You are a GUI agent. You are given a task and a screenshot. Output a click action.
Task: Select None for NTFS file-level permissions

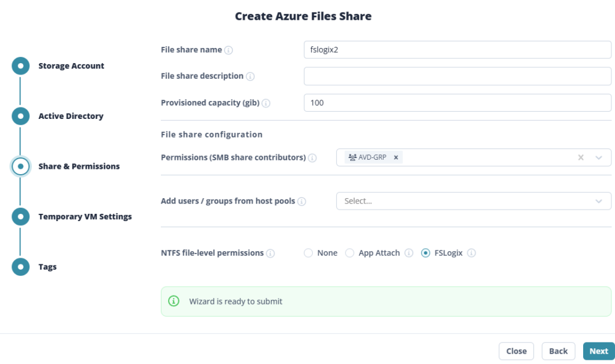click(308, 253)
